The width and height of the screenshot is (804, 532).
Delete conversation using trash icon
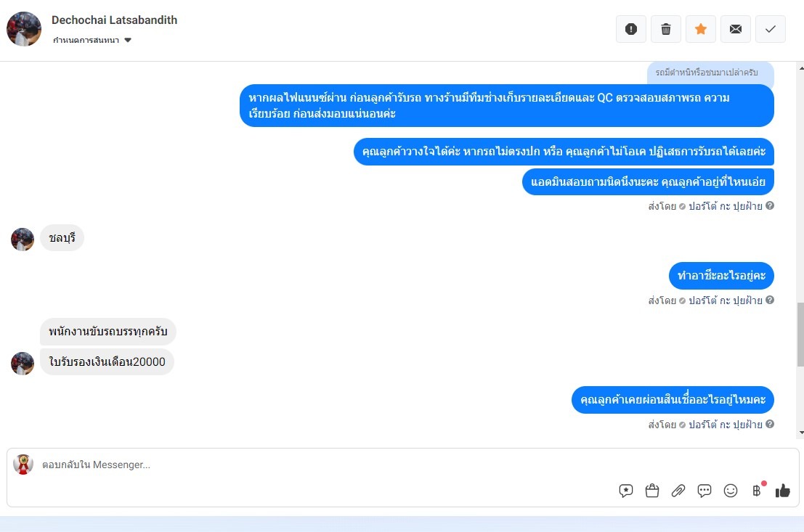tap(665, 29)
